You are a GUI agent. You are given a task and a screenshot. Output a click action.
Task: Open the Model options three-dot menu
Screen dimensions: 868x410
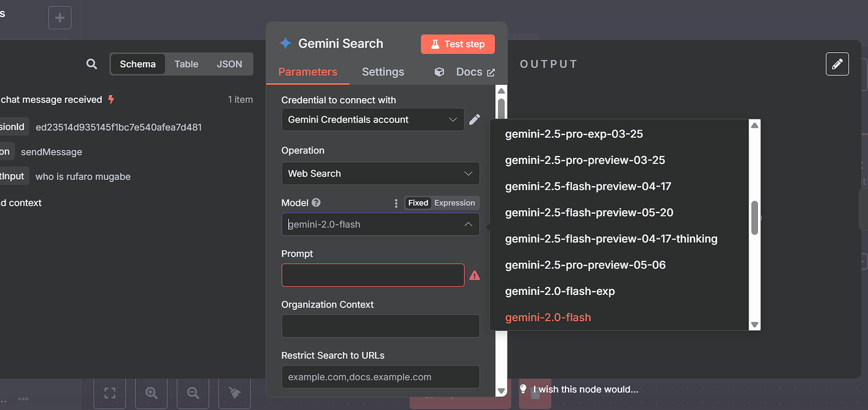click(396, 203)
